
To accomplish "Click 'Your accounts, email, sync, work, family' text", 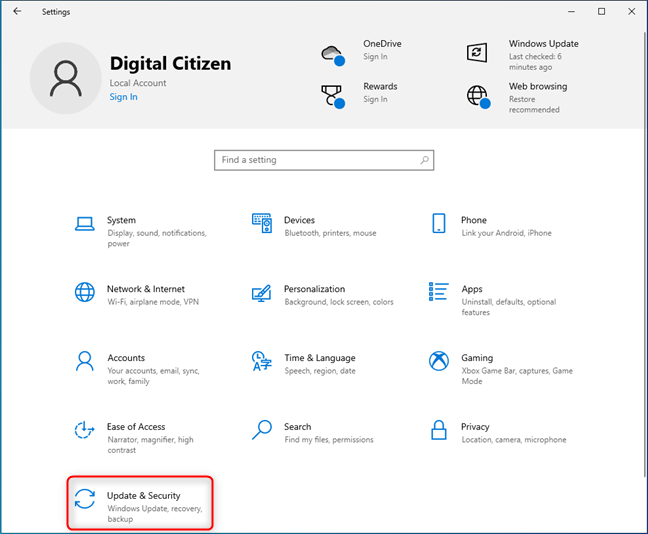I will (153, 376).
